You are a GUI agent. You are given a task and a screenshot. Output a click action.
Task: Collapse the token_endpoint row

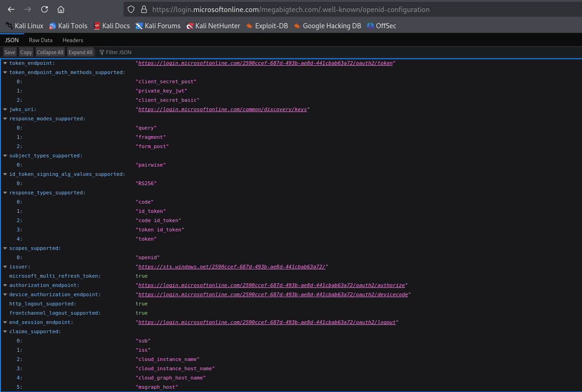coord(5,63)
